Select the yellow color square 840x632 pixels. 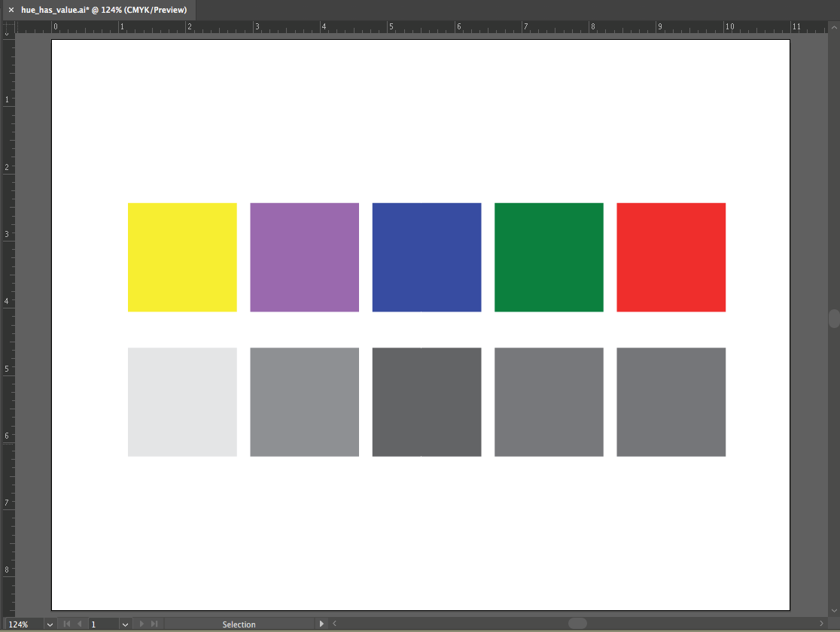(x=182, y=257)
